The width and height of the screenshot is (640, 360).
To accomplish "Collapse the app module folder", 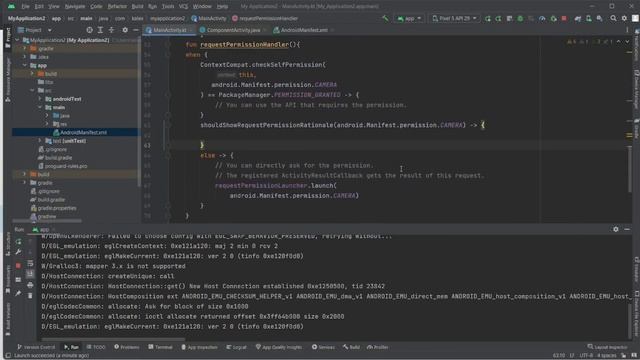I will pyautogui.click(x=25, y=65).
